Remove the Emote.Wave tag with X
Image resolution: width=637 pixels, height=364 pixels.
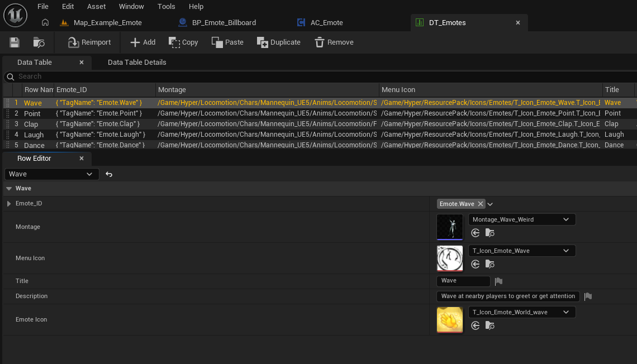(x=480, y=204)
